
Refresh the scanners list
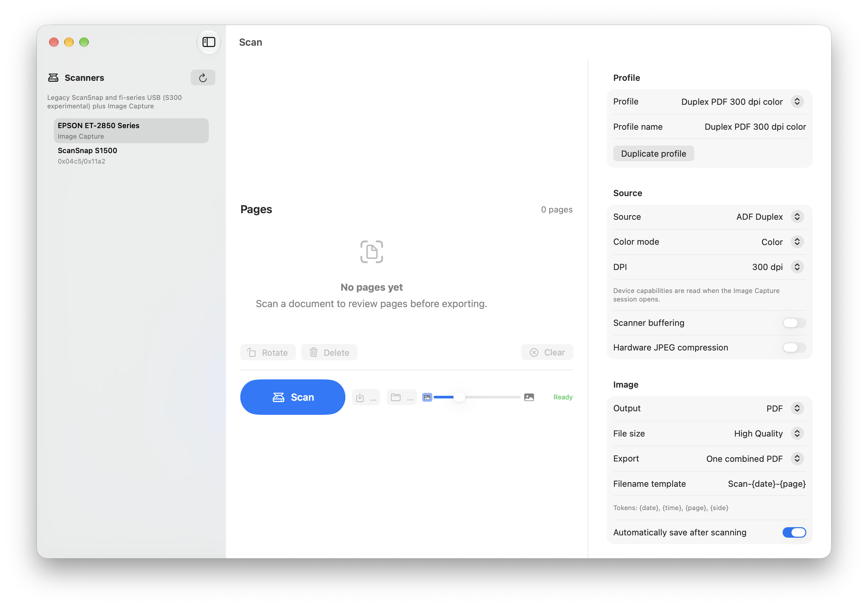point(203,78)
